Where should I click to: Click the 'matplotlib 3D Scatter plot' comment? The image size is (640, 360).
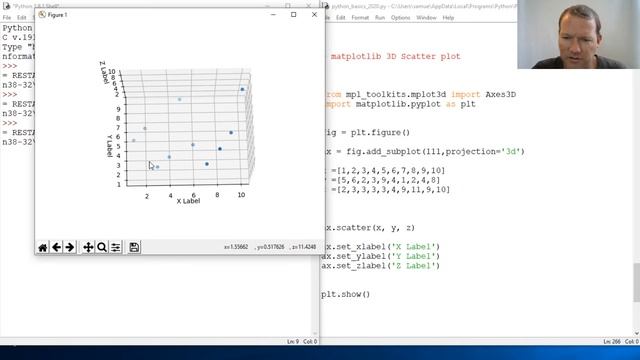396,56
